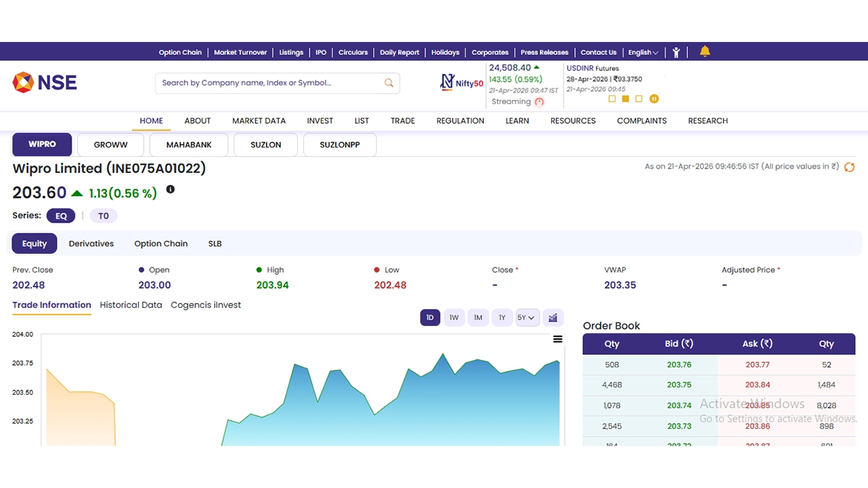The image size is (868, 488).
Task: Expand the 5Y range dropdown
Action: click(x=527, y=317)
